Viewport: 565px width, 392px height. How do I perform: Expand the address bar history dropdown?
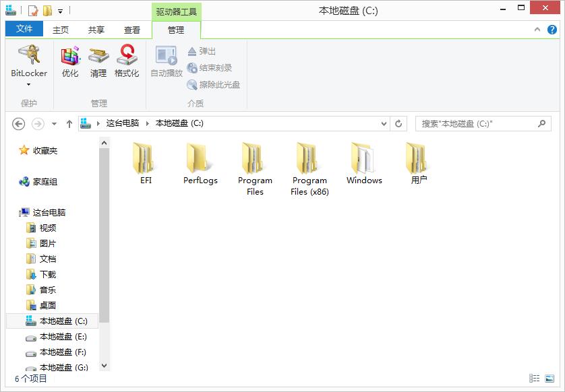pos(384,123)
